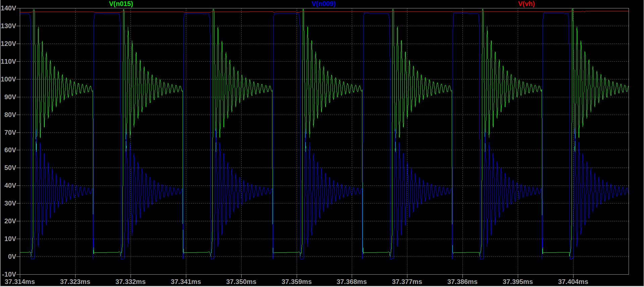
Task: Click the 37.341ms time axis label
Action: [x=186, y=282]
